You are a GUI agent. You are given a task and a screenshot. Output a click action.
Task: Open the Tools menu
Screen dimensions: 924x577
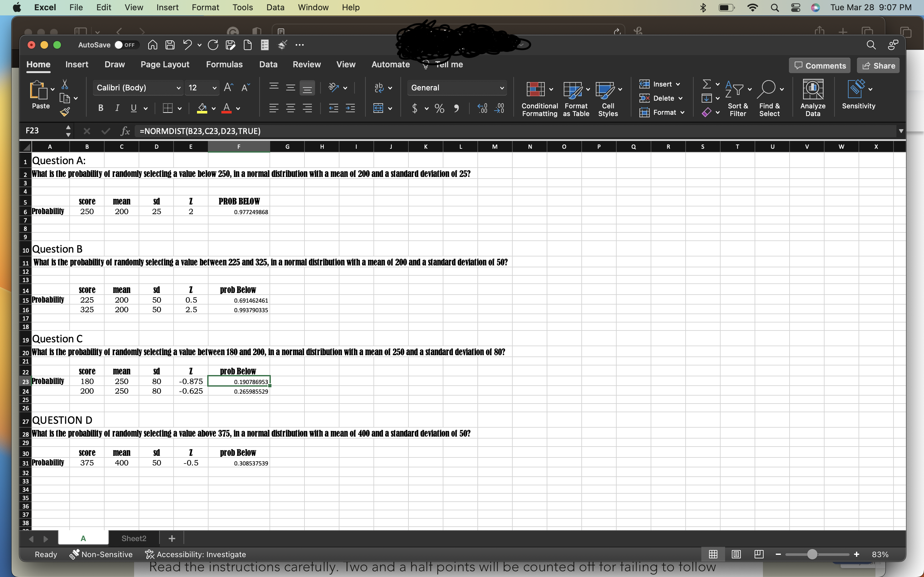click(x=242, y=7)
